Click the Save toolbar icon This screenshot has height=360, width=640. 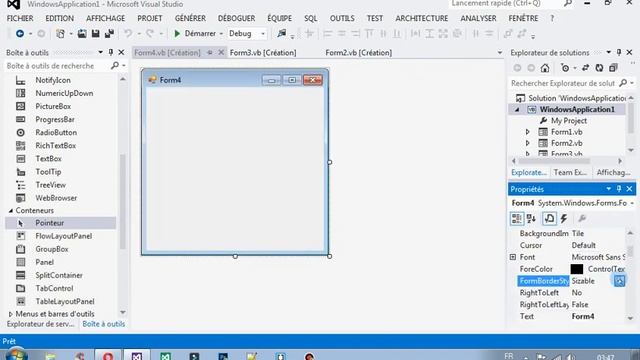(96, 33)
